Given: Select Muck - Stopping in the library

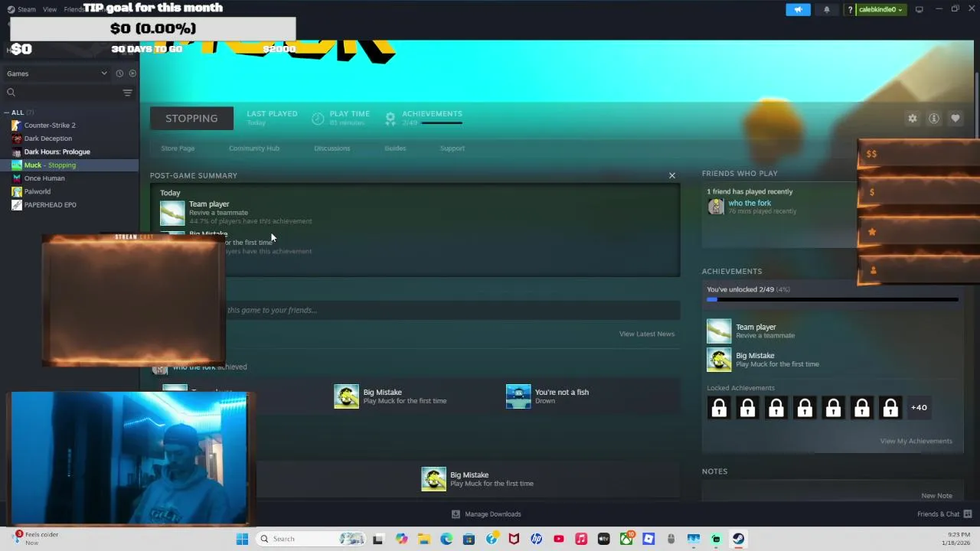Looking at the screenshot, I should click(x=50, y=165).
